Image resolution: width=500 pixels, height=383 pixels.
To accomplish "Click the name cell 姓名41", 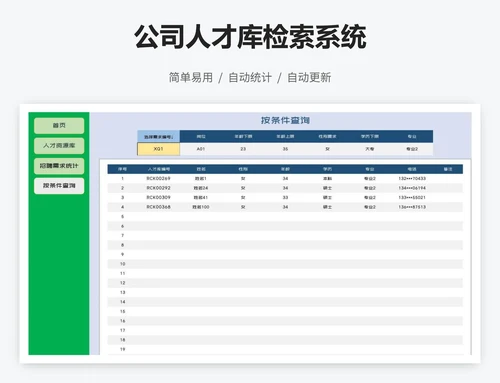I will [x=201, y=197].
